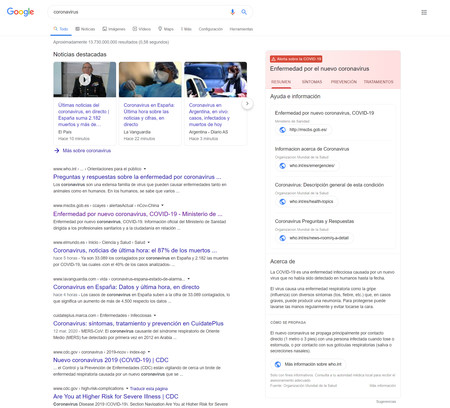450x408 pixels.
Task: Click arrow icon next to Más sobre coronavirus
Action: tap(57, 151)
